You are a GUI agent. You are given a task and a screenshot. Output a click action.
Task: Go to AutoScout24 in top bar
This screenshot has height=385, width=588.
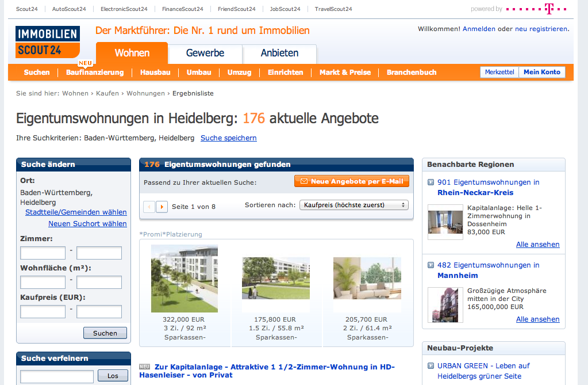point(69,9)
